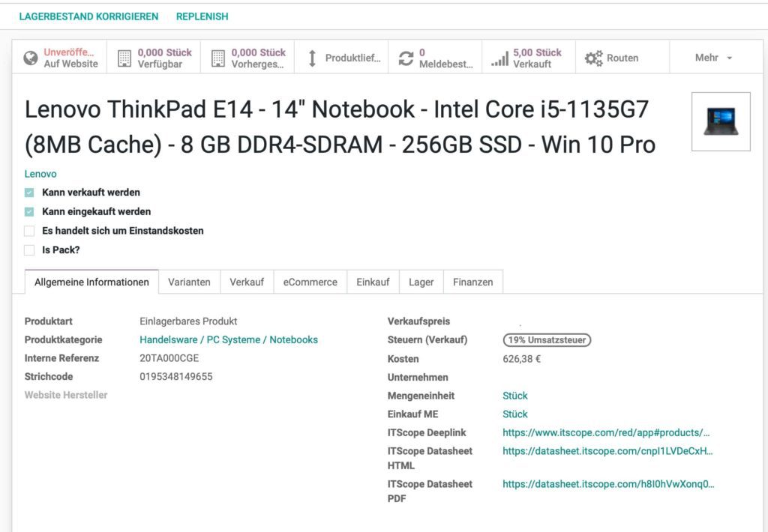Open the eCommerce tab
The image size is (768, 532).
(310, 282)
